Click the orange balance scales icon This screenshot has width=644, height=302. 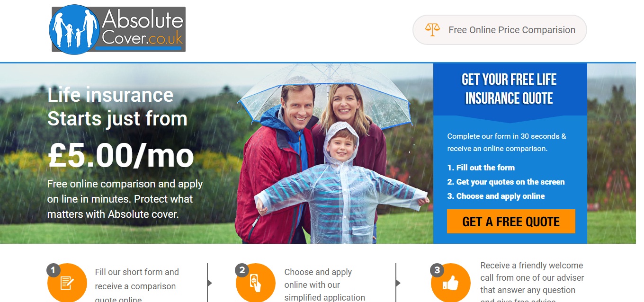(x=432, y=30)
